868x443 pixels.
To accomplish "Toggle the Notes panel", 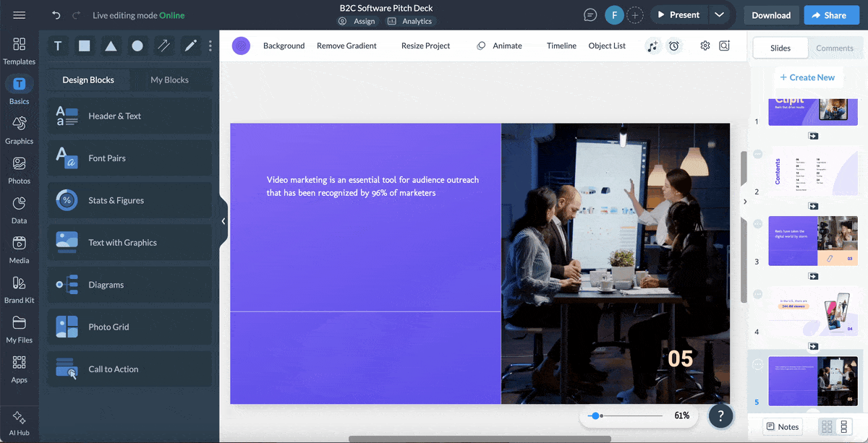I will click(782, 426).
